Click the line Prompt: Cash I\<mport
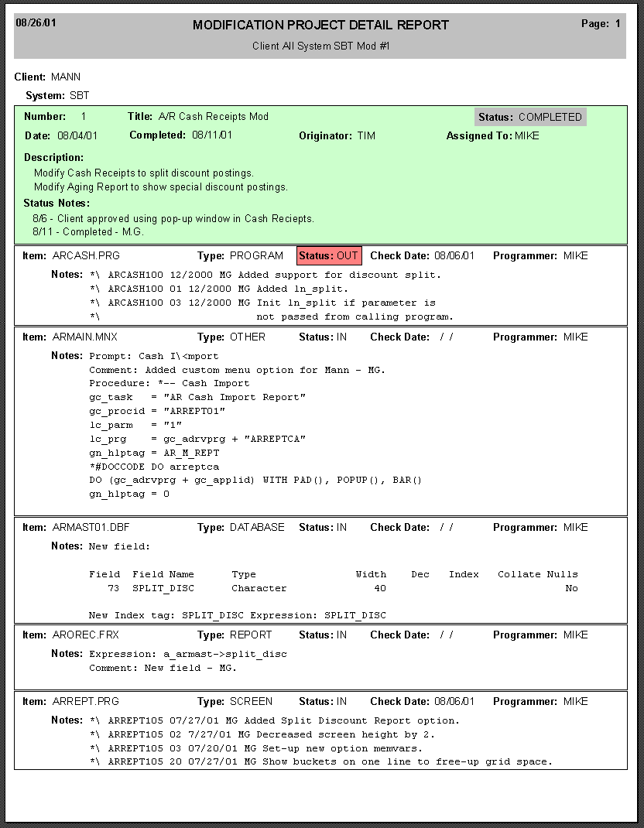 (154, 357)
